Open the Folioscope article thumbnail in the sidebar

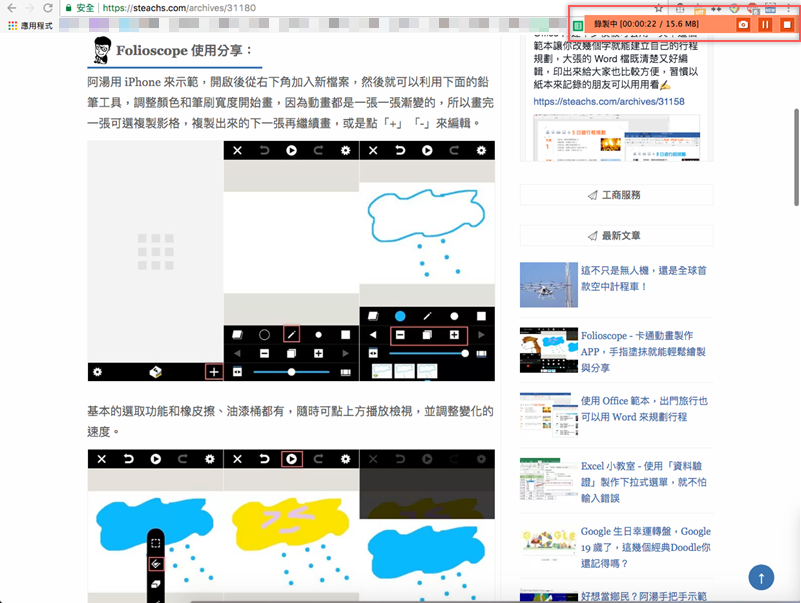point(549,350)
